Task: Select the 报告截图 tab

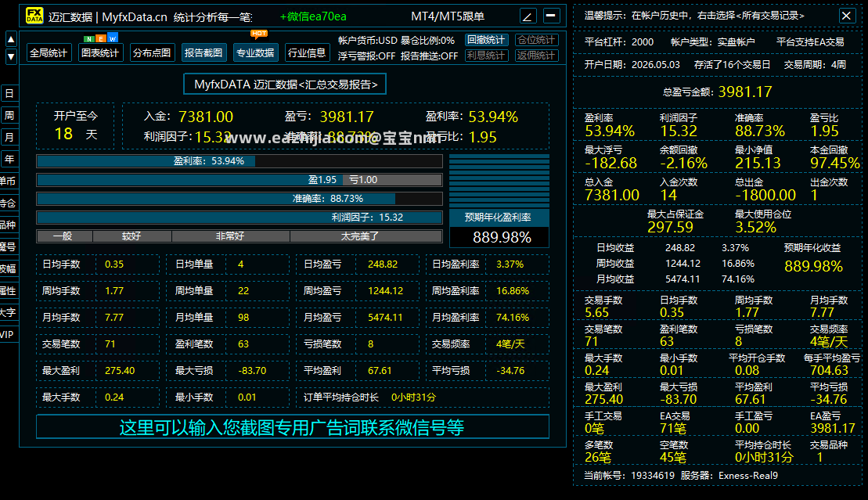Action: click(203, 52)
